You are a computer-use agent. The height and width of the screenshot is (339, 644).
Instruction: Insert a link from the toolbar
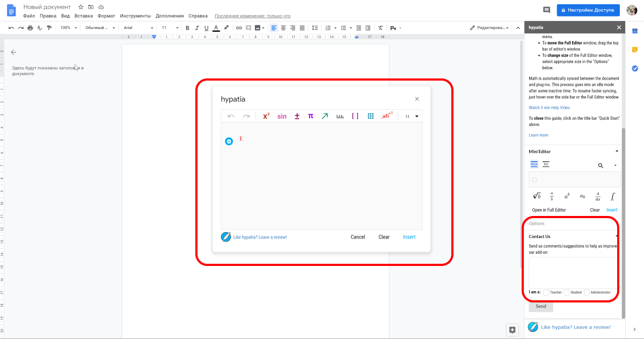coord(239,27)
